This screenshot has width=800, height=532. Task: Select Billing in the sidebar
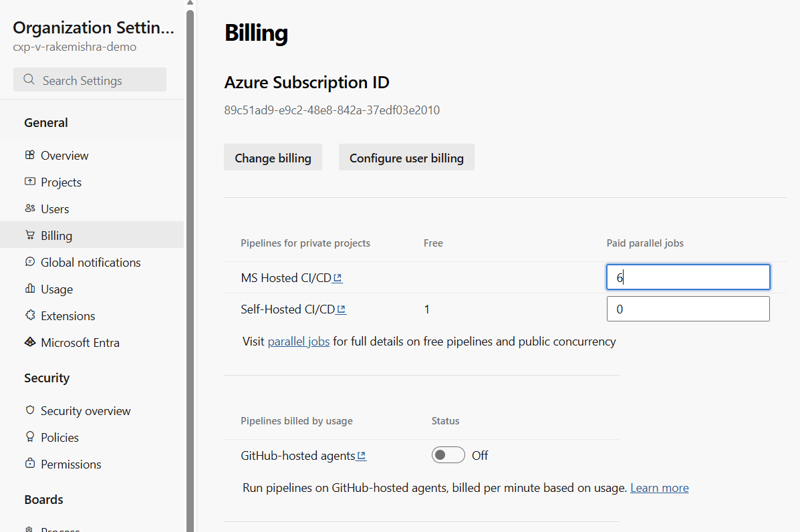(x=92, y=235)
